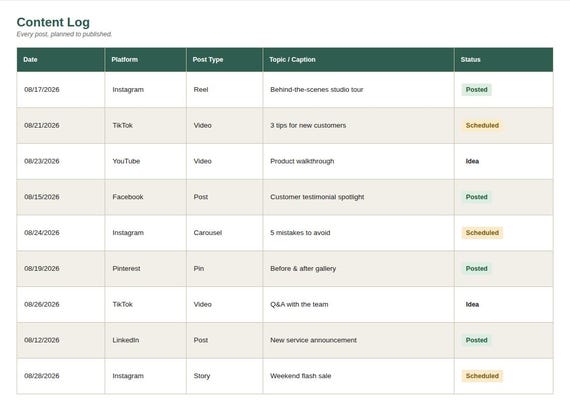Click '3 tips for new customers' caption
This screenshot has height=415, width=570.
(x=308, y=125)
